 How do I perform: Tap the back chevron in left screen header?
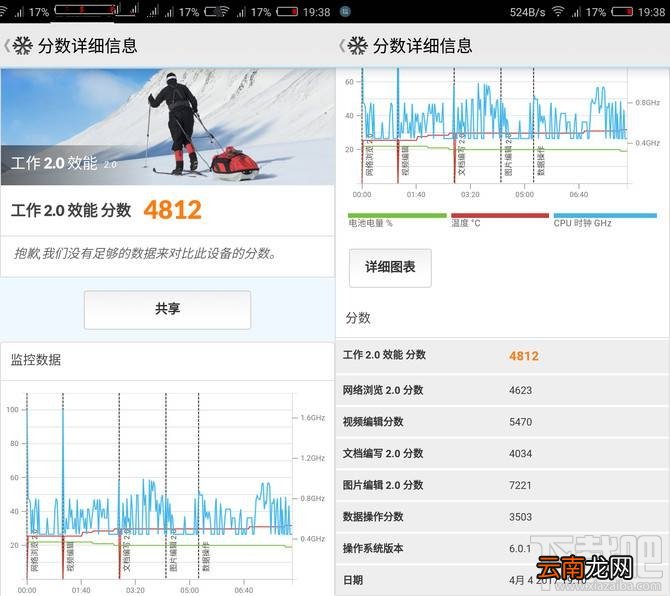pyautogui.click(x=6, y=46)
